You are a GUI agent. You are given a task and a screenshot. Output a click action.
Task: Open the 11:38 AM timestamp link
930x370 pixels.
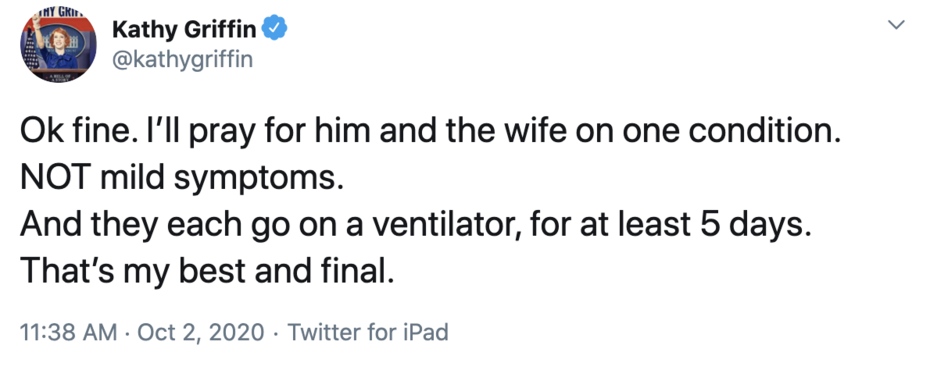click(69, 332)
